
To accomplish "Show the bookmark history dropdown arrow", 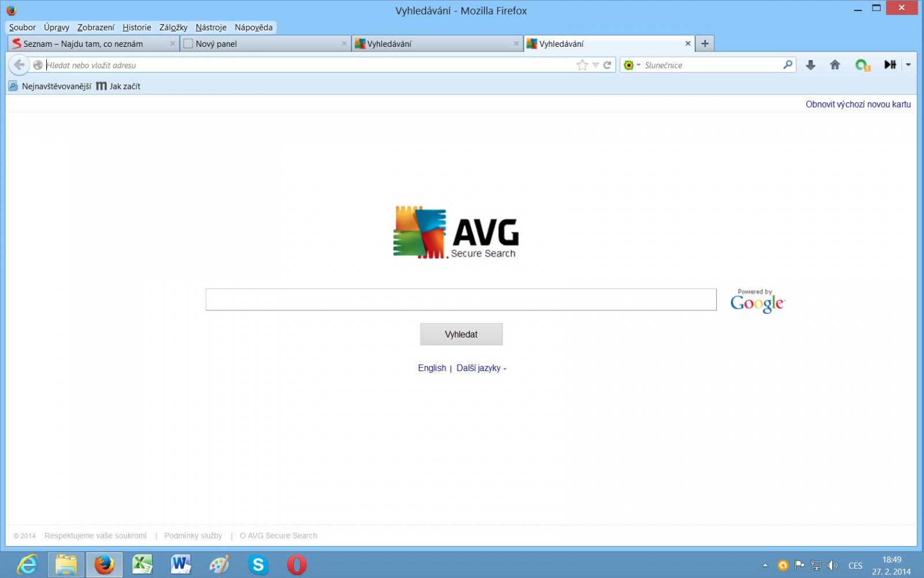I will click(595, 65).
